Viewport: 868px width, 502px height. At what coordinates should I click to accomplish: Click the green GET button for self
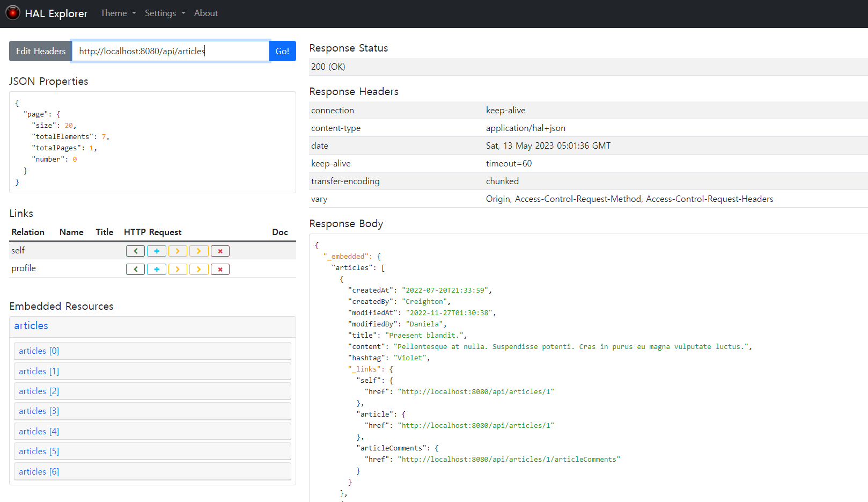coord(135,251)
